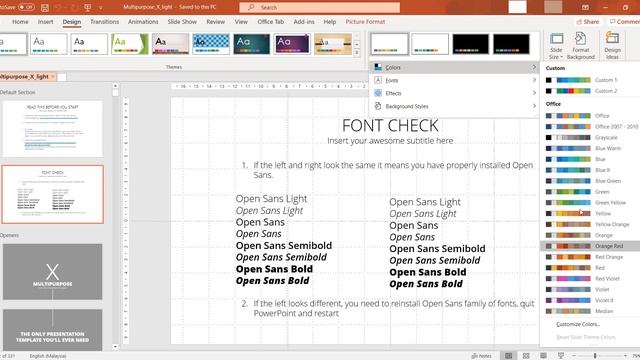
Task: Choose the Yellow color scheme
Action: [x=590, y=213]
